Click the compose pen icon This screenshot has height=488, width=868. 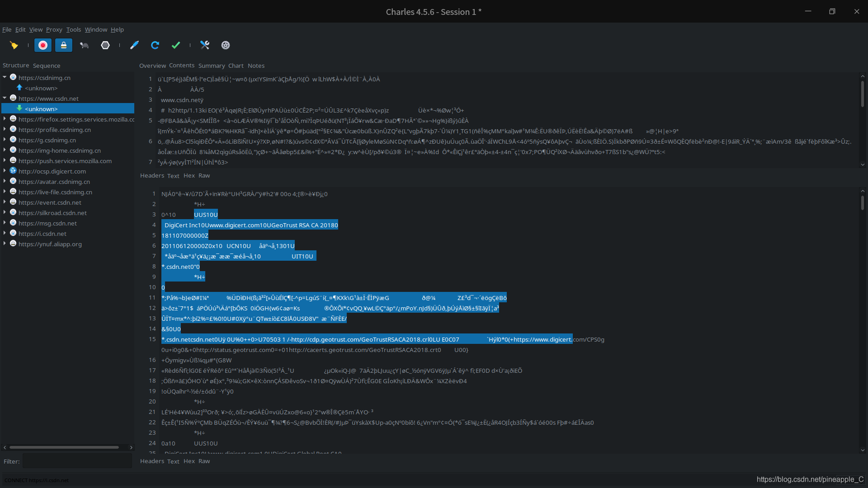tap(134, 45)
